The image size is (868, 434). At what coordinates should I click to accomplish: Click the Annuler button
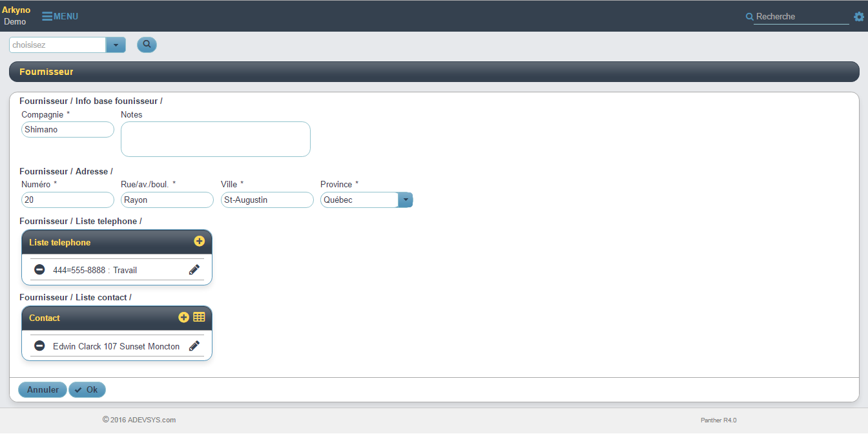tap(43, 389)
